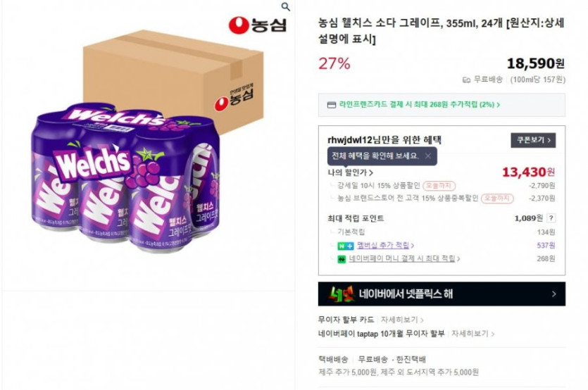Image resolution: width=588 pixels, height=390 pixels.
Task: Click the card icon in 라인프렌즈카드 banner
Action: coord(332,105)
